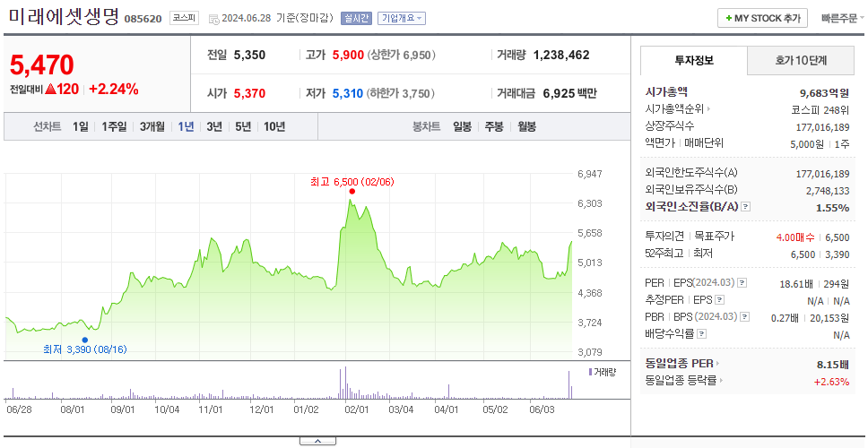The height and width of the screenshot is (448, 868).
Task: Click the change rate +2.24%
Action: [114, 89]
